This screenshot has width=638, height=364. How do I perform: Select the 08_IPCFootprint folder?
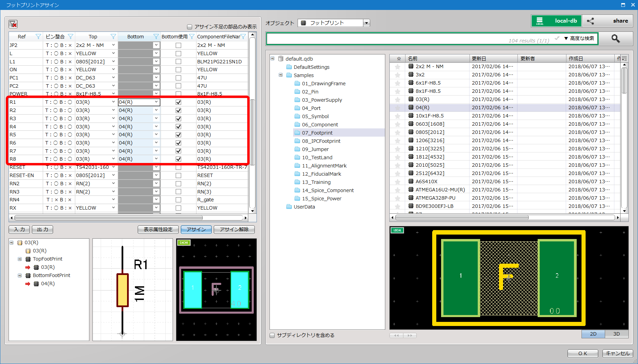click(x=321, y=141)
